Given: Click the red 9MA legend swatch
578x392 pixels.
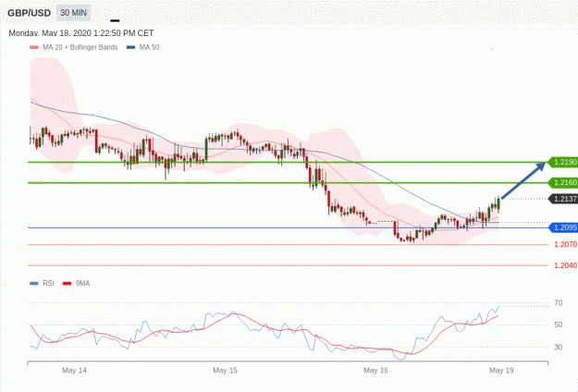Looking at the screenshot, I should 68,283.
